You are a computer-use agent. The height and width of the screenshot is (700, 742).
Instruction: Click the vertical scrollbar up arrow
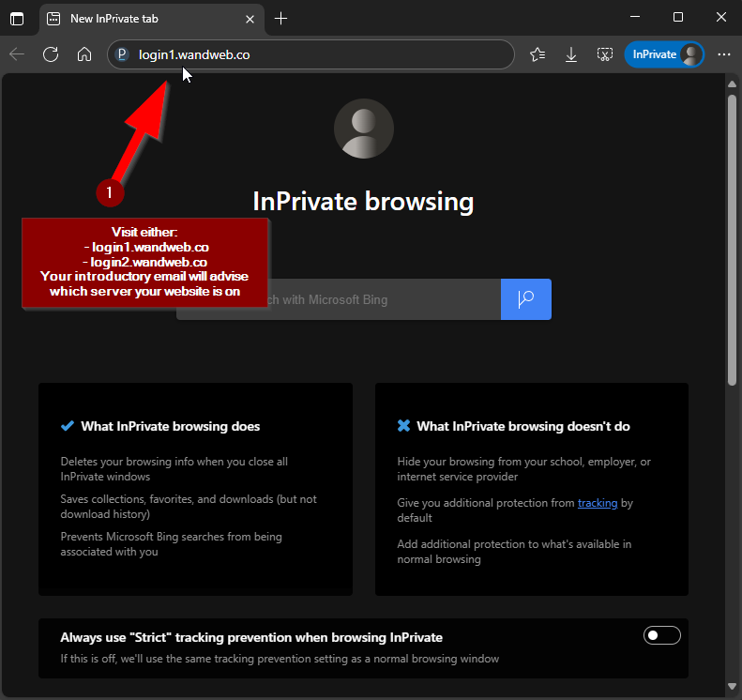tap(733, 84)
